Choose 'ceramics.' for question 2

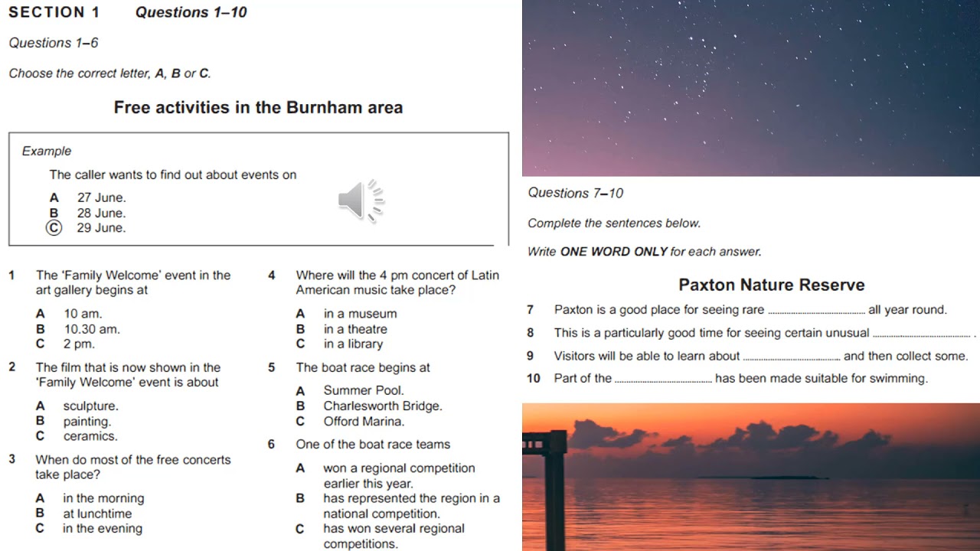(77, 436)
